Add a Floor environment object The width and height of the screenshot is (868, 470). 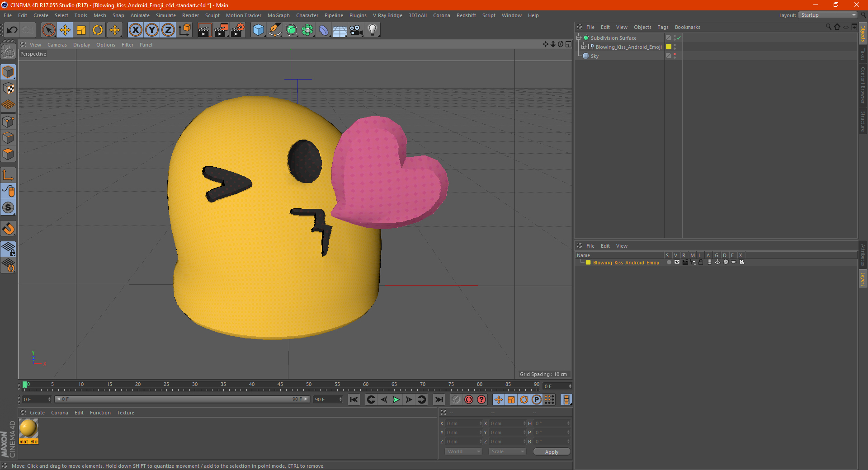[340, 30]
